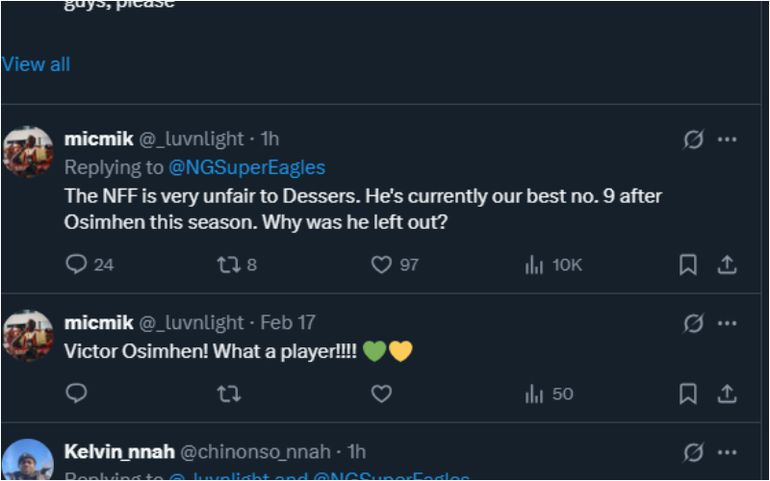Reply to the Dessers tweet
Image resolution: width=770 pixels, height=481 pixels.
(x=77, y=265)
